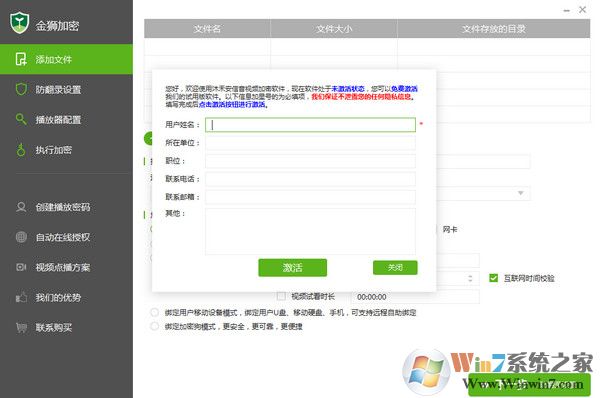Close the 金狮加密 window
600x398 pixels.
[582, 10]
